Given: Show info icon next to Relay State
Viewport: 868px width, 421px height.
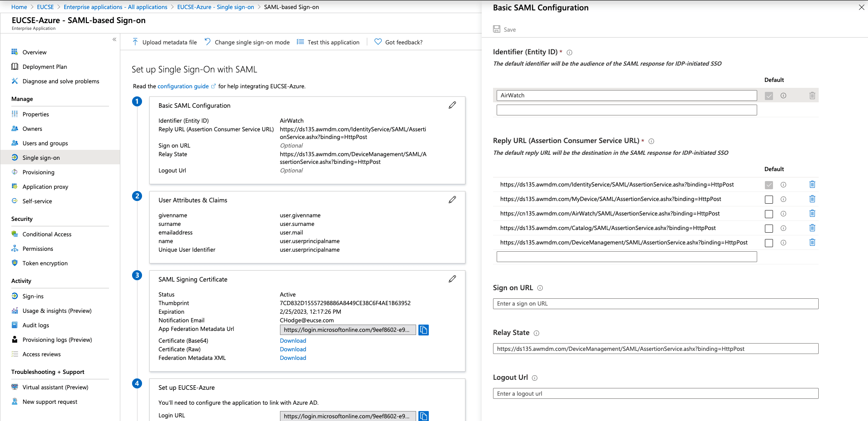Looking at the screenshot, I should point(536,333).
